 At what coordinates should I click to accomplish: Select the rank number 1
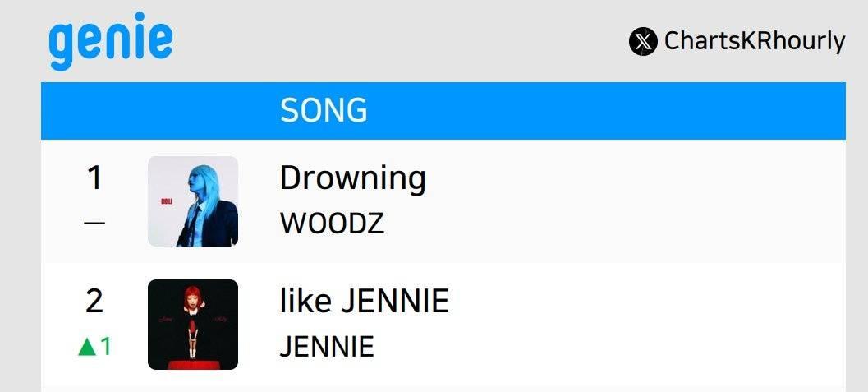(x=94, y=178)
